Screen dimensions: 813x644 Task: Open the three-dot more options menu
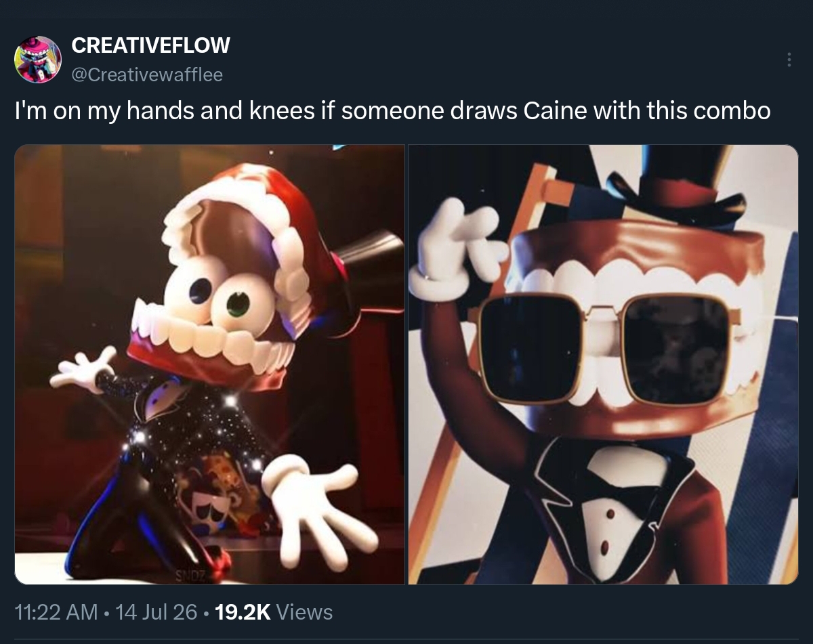(789, 60)
